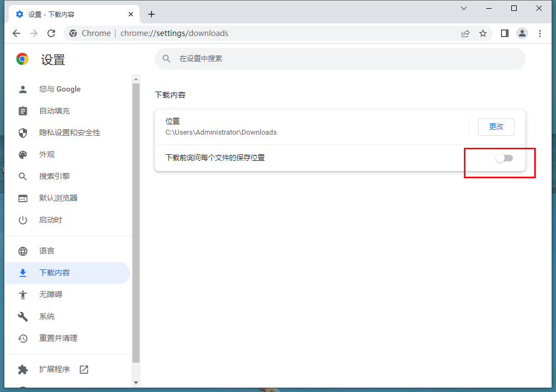Toggle 下载前询问每个文件的保存位置 switch

(x=504, y=158)
